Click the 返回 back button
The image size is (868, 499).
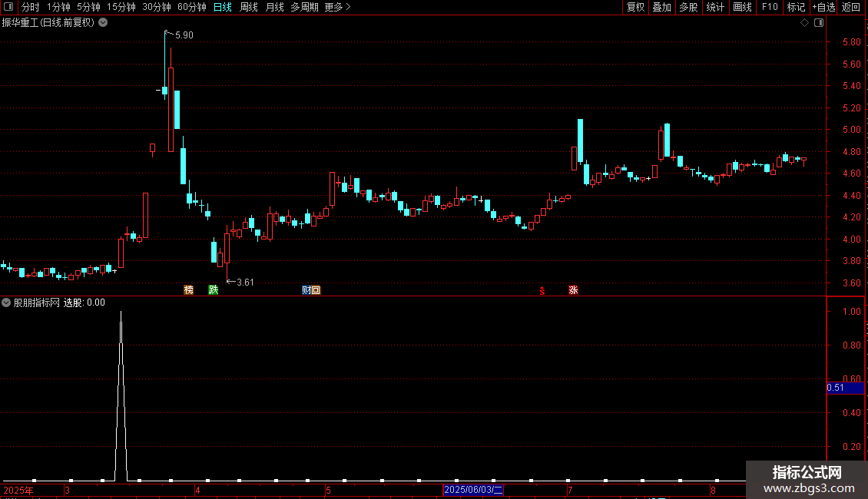click(x=851, y=7)
